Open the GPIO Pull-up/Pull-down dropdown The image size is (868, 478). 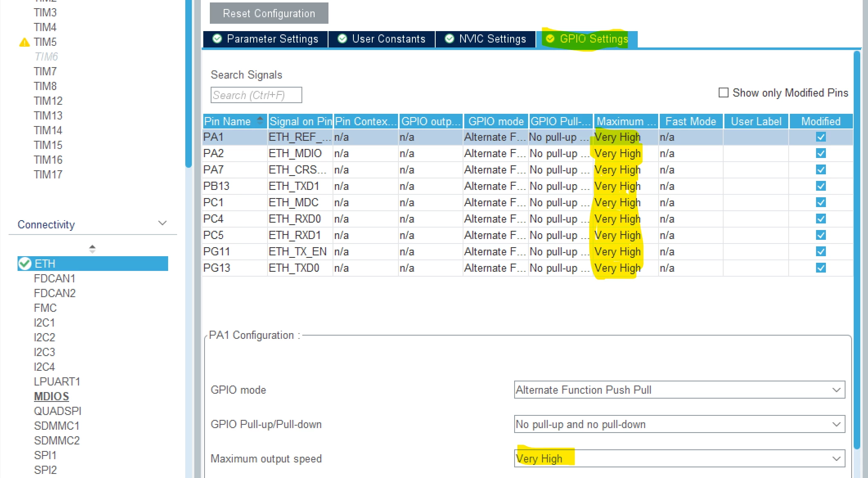coord(679,424)
